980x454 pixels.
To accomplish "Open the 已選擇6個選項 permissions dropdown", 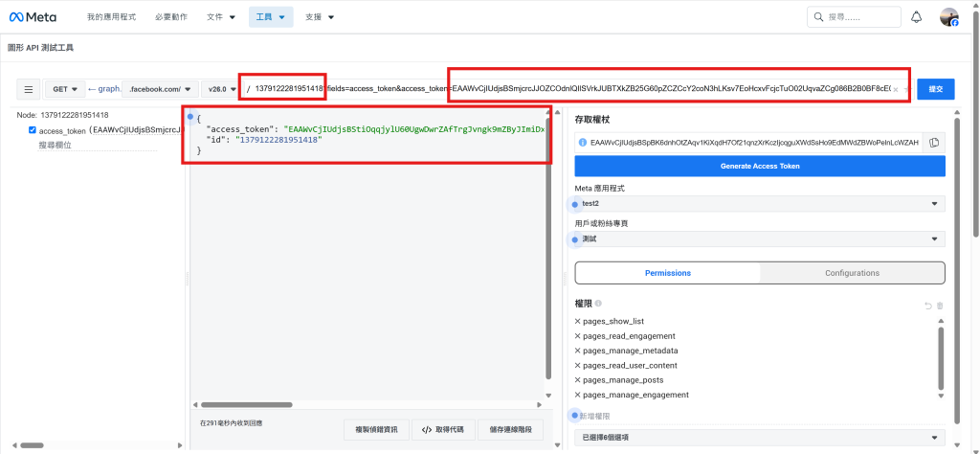I will click(x=759, y=438).
